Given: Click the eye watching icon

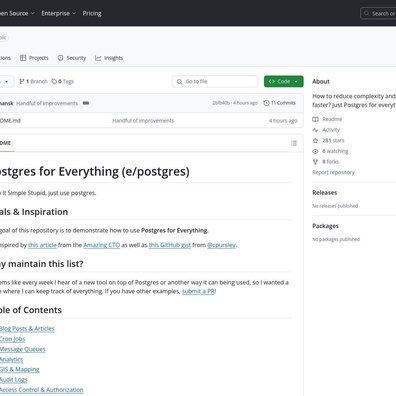Looking at the screenshot, I should click(x=315, y=151).
